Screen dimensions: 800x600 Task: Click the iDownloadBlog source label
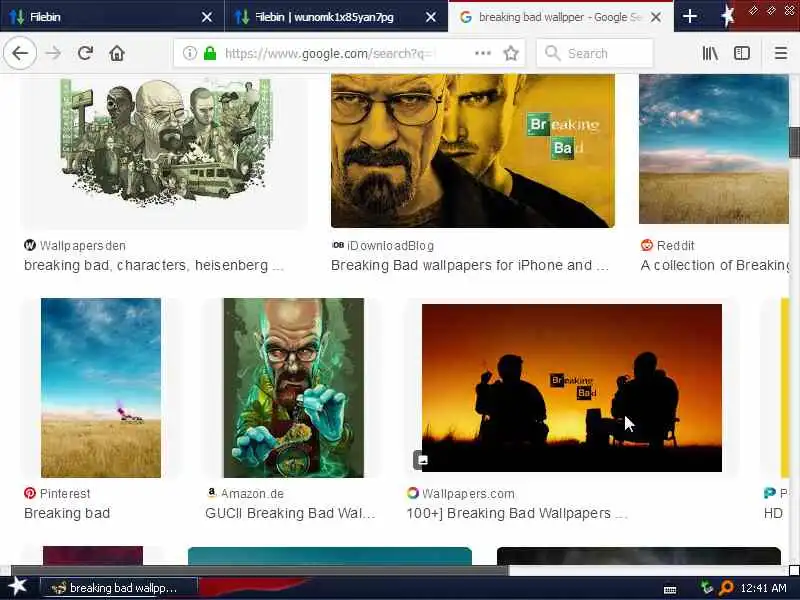[390, 245]
